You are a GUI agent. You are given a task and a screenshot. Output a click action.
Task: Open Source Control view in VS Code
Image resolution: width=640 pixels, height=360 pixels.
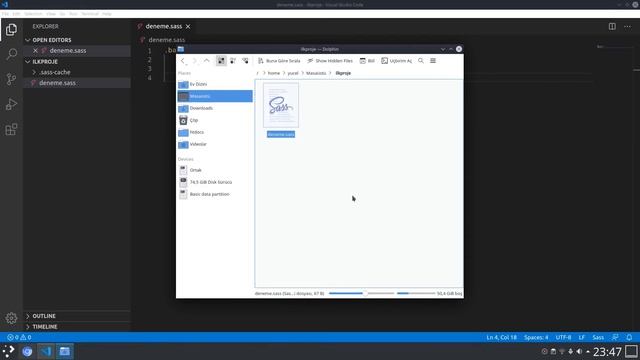pyautogui.click(x=11, y=79)
